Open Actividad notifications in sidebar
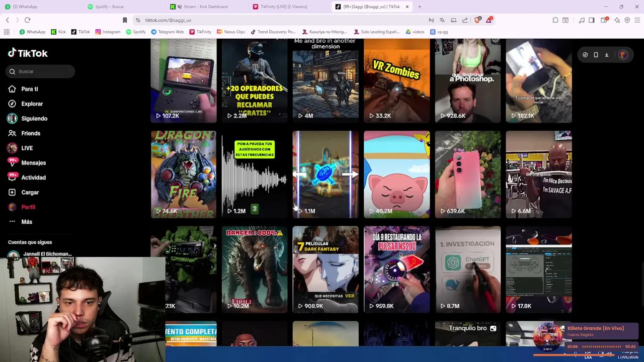Viewport: 644px width, 362px height. point(27,177)
